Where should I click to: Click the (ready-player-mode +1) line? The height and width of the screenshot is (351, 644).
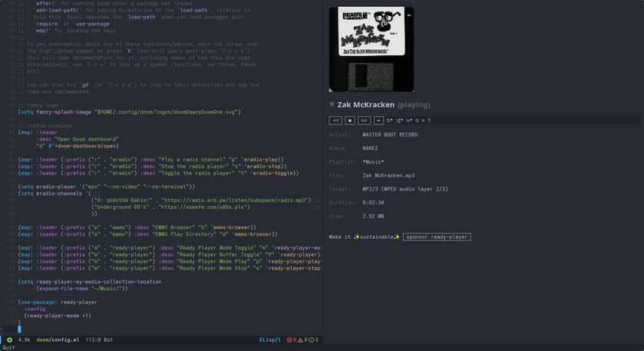58,316
